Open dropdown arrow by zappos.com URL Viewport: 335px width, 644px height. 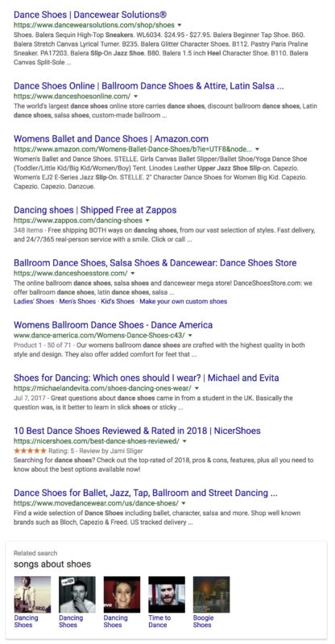147,221
